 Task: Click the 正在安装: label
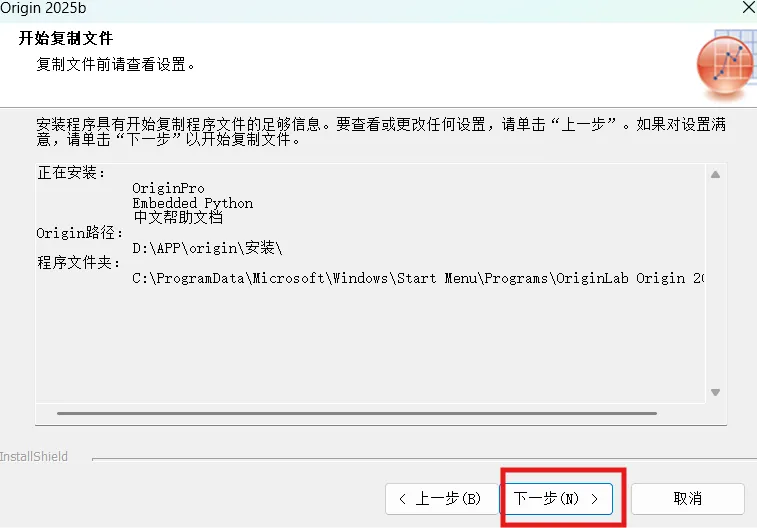71,172
